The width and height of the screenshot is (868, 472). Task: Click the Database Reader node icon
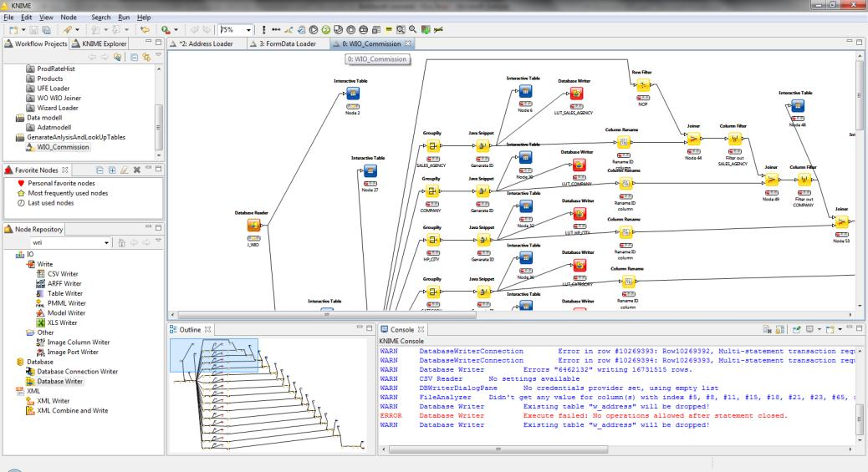point(253,226)
